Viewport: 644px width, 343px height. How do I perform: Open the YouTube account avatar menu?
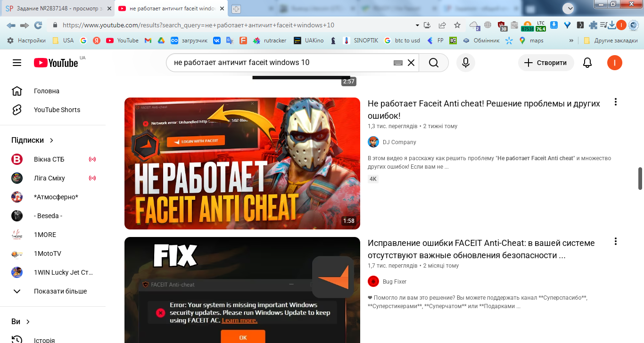click(x=615, y=63)
